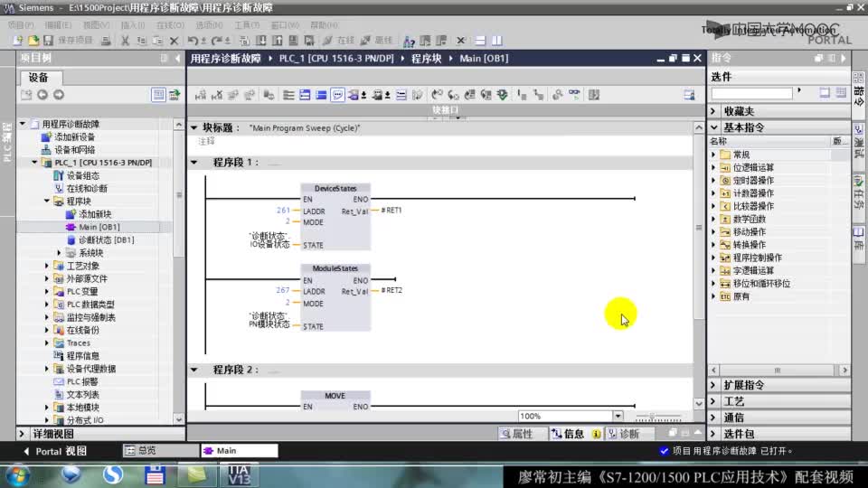Click Delete network icon in editor toolbar
Viewport: 868px width, 488px height.
[x=217, y=95]
